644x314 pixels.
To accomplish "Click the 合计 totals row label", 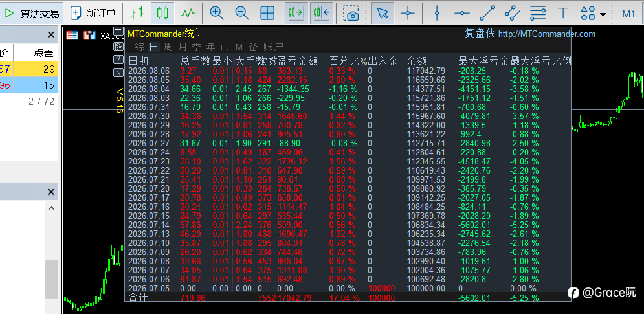I will click(138, 297).
